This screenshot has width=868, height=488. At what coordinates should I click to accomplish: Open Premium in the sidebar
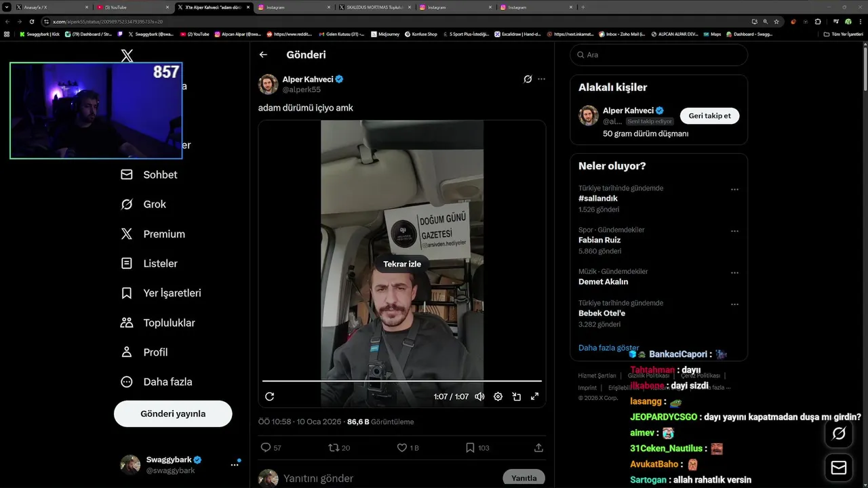coord(153,234)
